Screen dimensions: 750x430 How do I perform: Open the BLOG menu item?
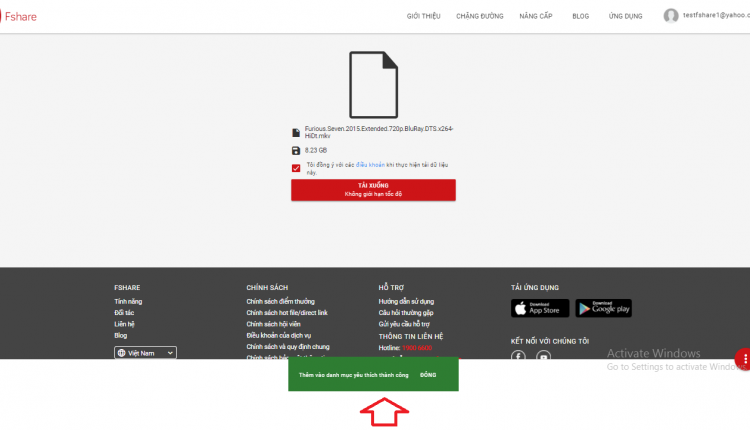(x=581, y=16)
